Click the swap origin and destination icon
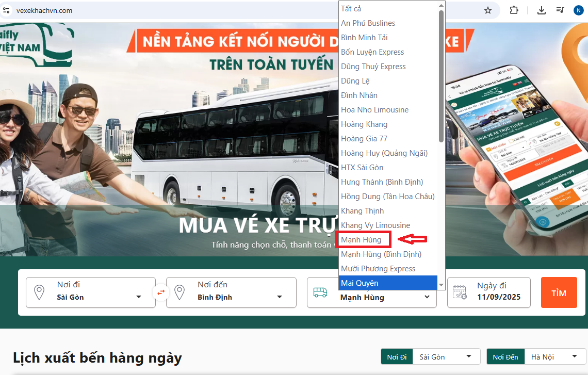The height and width of the screenshot is (375, 588). click(161, 292)
